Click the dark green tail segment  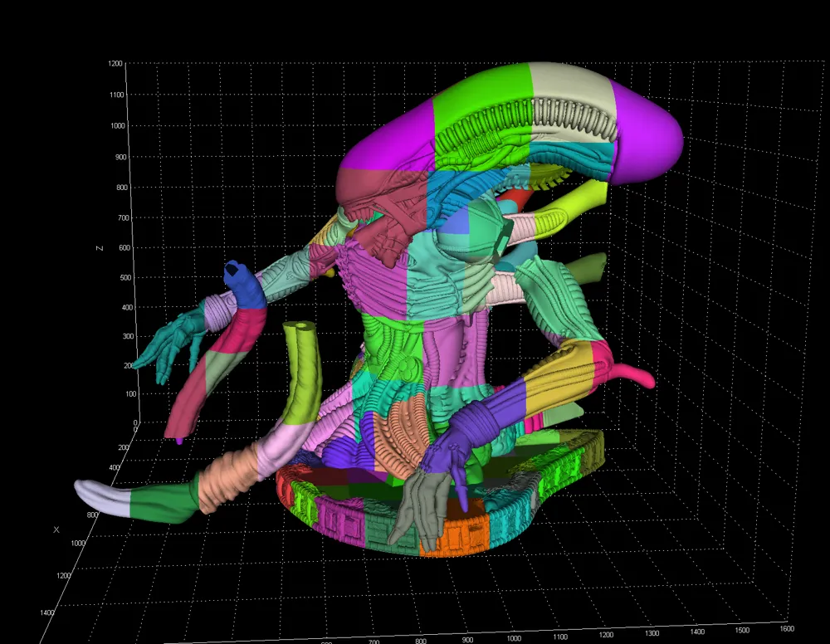(162, 501)
